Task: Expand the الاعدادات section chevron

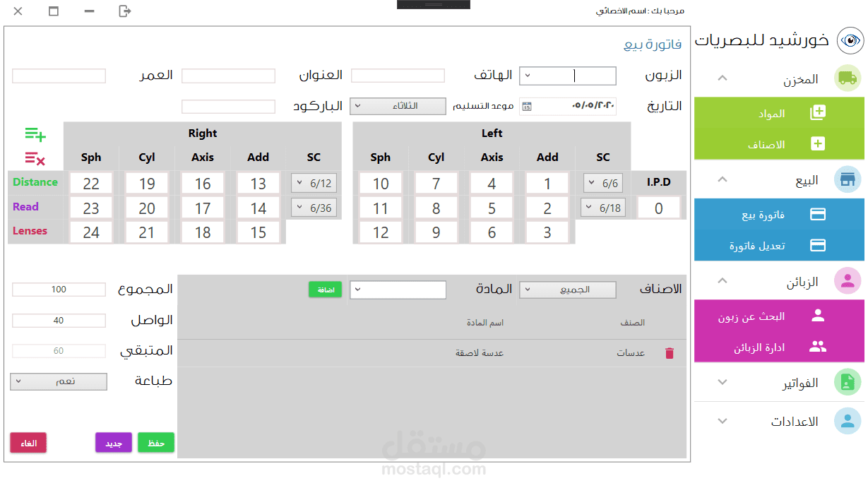Action: [722, 421]
